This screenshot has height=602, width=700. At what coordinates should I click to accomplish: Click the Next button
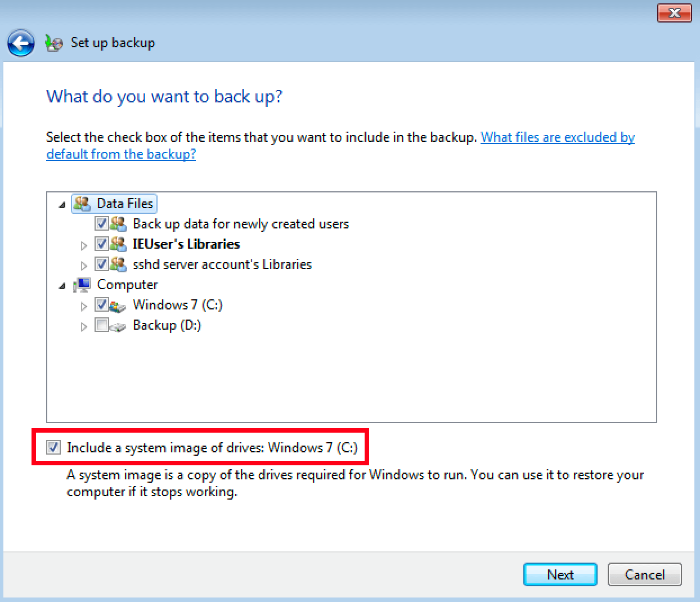point(560,574)
